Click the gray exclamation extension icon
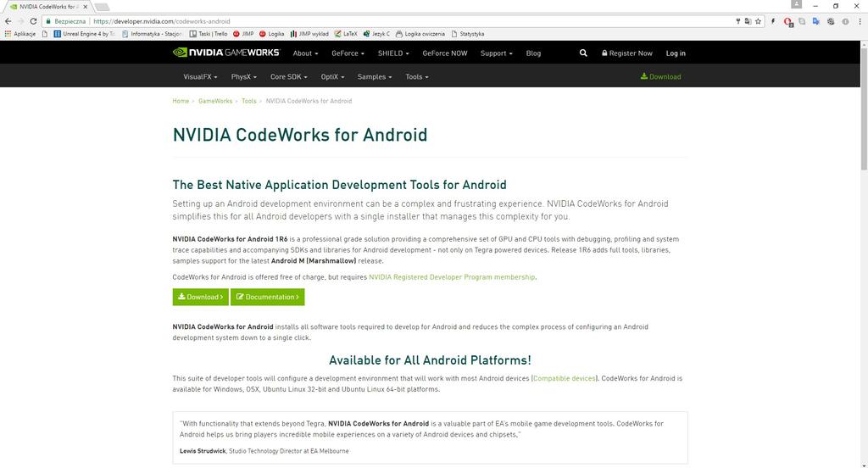 pyautogui.click(x=845, y=21)
